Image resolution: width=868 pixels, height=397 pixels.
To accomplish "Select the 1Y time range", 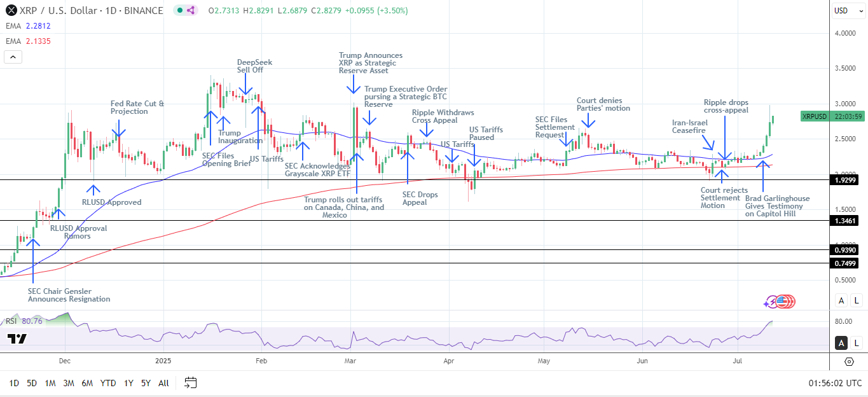I will coord(128,383).
